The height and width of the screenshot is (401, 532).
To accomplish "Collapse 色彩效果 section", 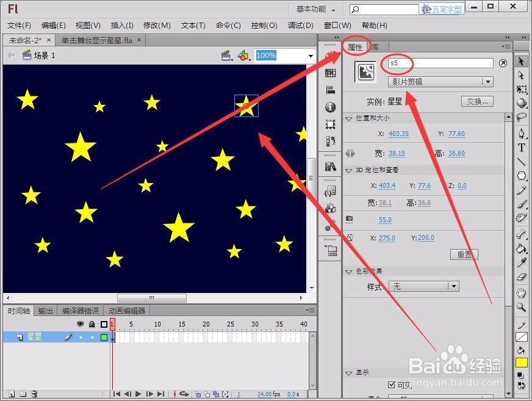I will pos(348,272).
